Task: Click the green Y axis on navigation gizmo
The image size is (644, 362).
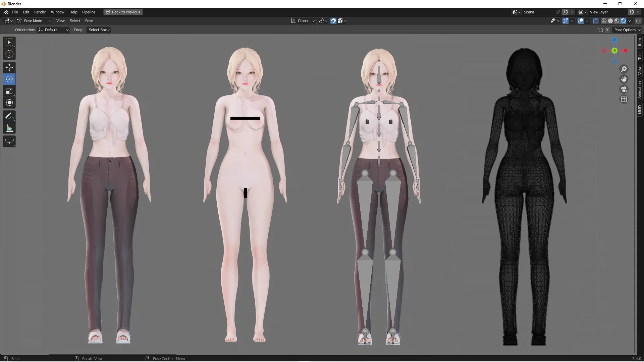Action: click(x=614, y=51)
